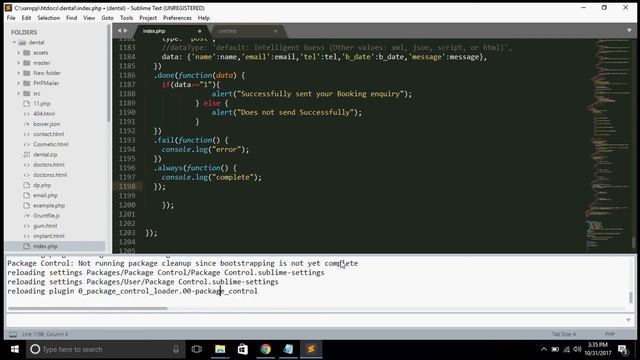Open the Edit menu
This screenshot has height=360, width=640.
tap(26, 18)
